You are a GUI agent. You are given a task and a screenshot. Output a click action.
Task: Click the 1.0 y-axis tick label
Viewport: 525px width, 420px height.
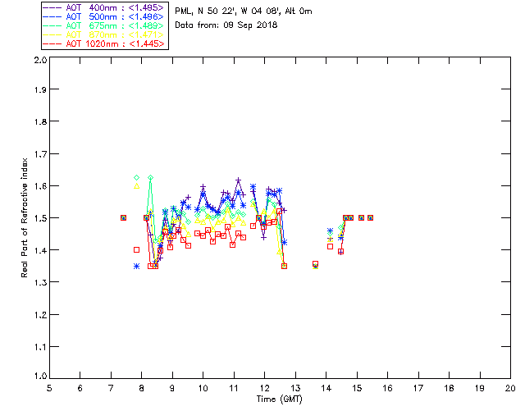[40, 376]
